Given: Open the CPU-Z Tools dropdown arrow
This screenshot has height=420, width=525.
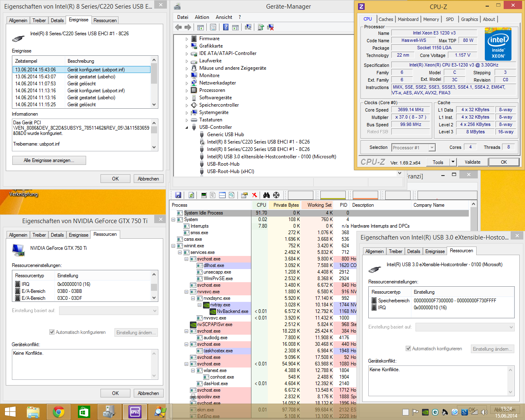Looking at the screenshot, I should coord(453,162).
